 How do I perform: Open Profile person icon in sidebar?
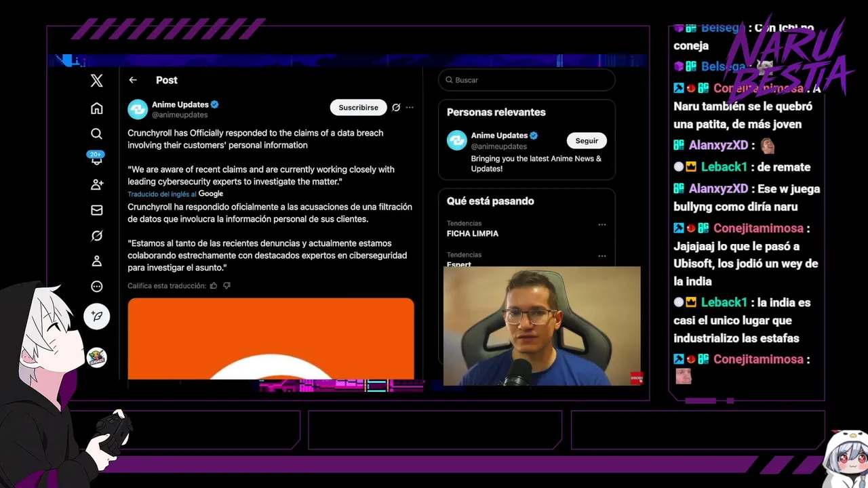(x=96, y=261)
